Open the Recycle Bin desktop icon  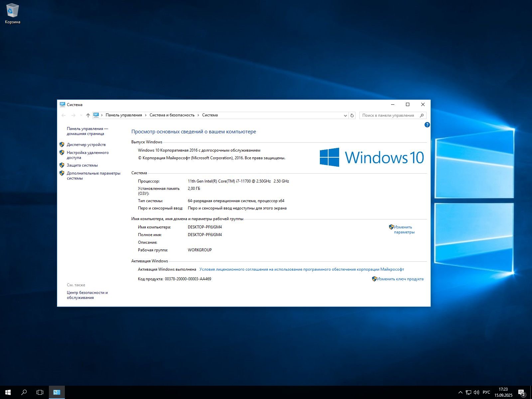[x=12, y=14]
